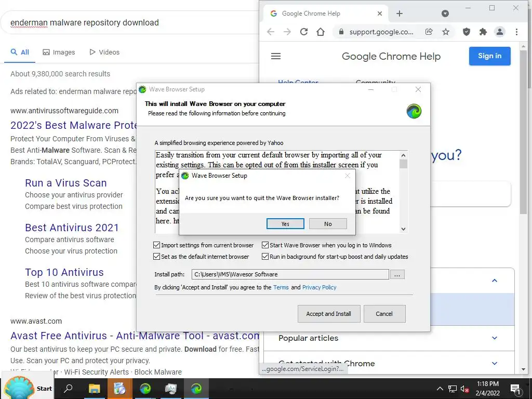This screenshot has height=399, width=532.
Task: Open the monitor graph taskbar icon
Action: pyautogui.click(x=170, y=389)
